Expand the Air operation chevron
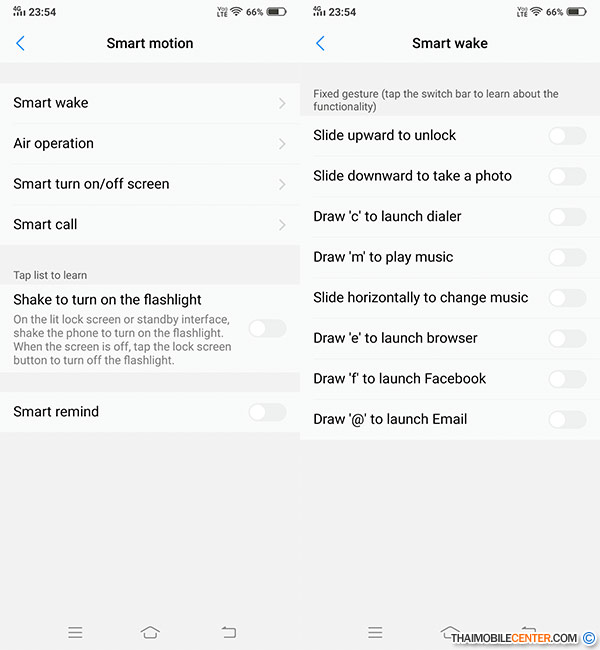Image resolution: width=600 pixels, height=650 pixels. 282,144
